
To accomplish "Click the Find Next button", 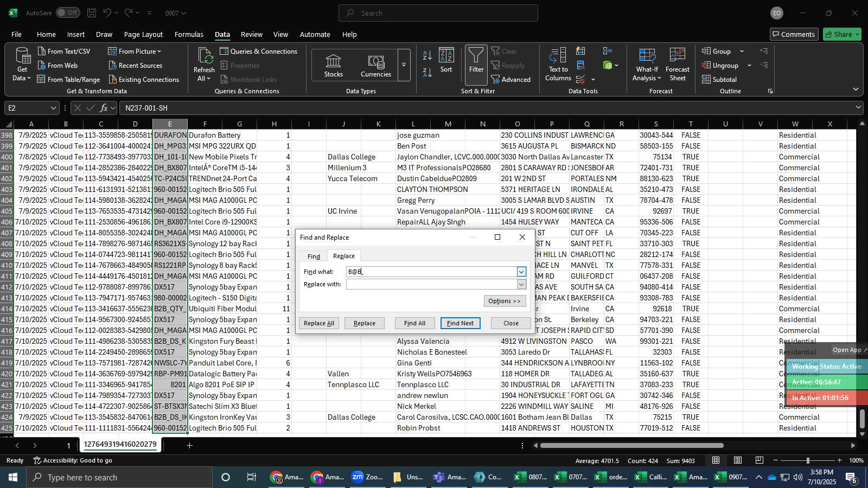I will (x=461, y=323).
